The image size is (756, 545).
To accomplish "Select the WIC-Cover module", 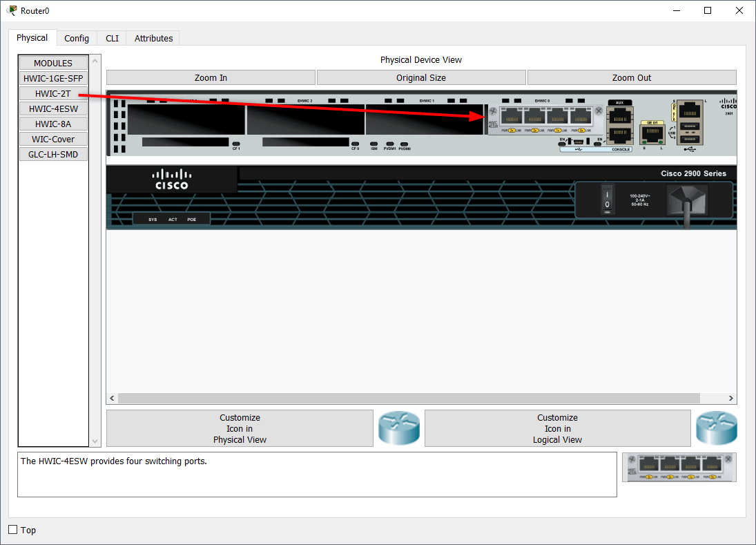I will [x=53, y=139].
